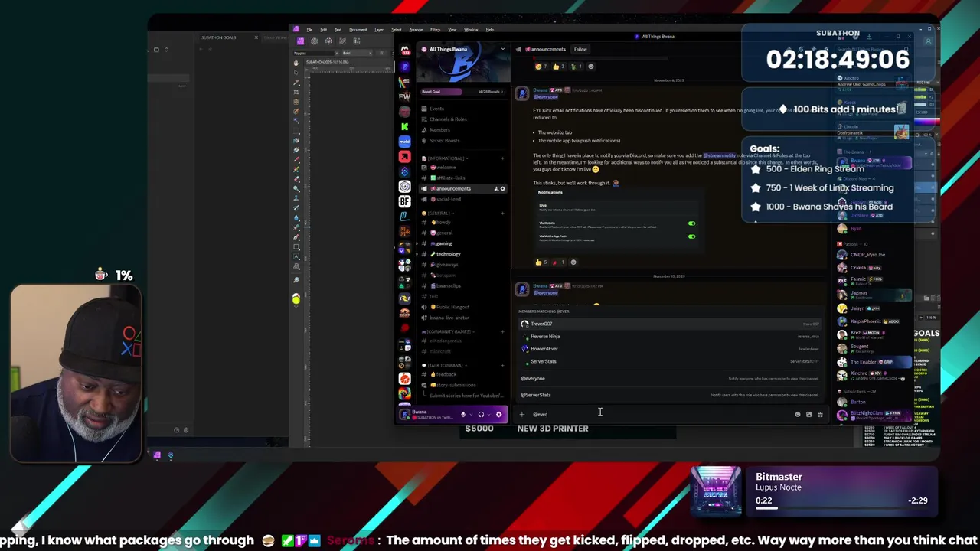Screen dimensions: 980x551
Task: Open Edit menu in Affinity window
Action: (x=323, y=30)
